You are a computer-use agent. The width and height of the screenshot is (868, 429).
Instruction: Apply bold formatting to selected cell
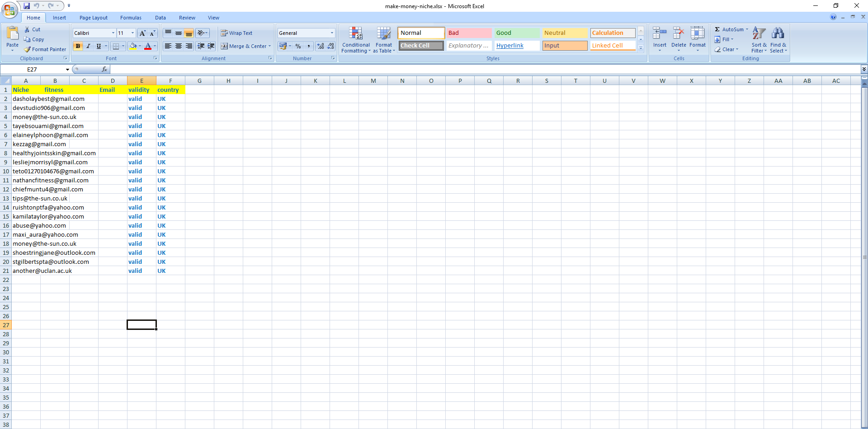pyautogui.click(x=78, y=46)
